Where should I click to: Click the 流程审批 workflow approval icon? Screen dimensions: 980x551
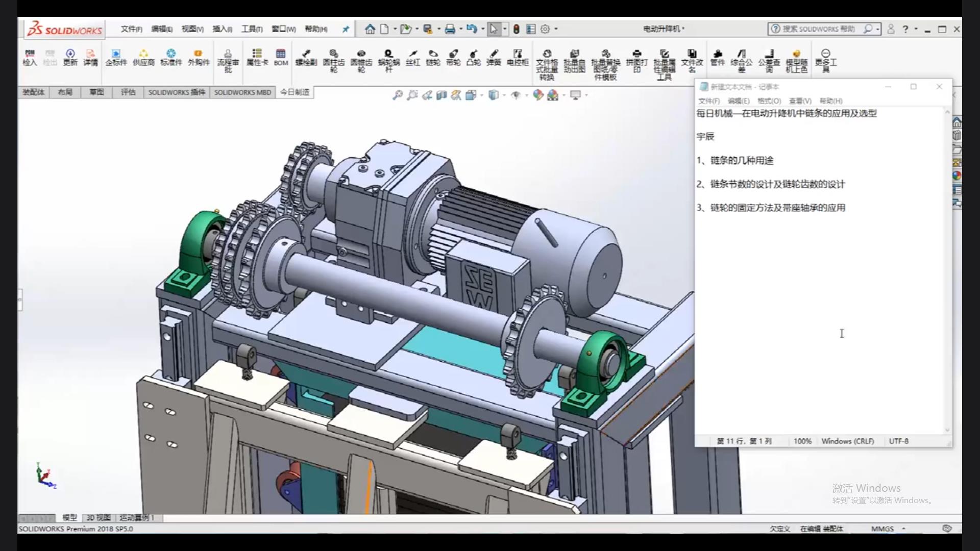click(228, 61)
